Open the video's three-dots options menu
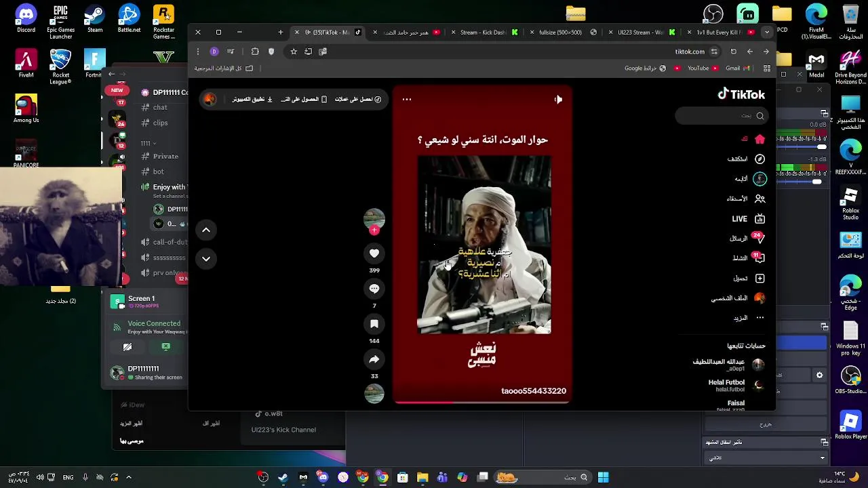 (407, 99)
